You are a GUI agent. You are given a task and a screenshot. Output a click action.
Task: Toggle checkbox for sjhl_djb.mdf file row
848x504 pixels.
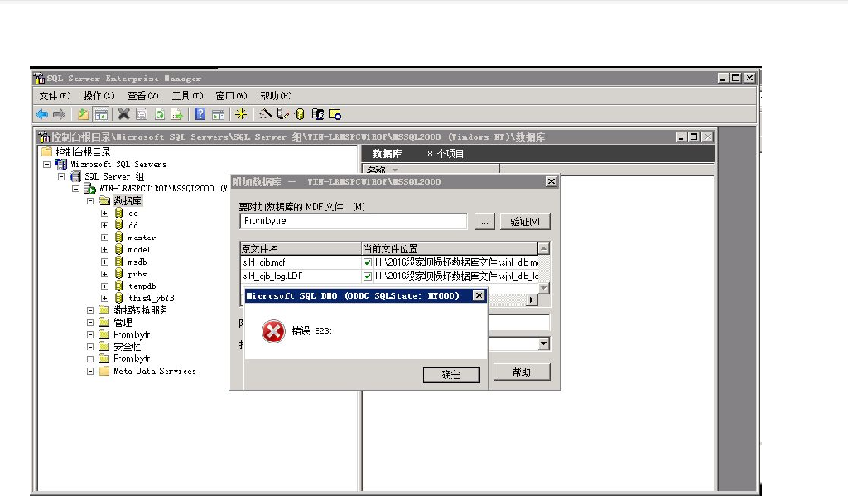point(368,262)
